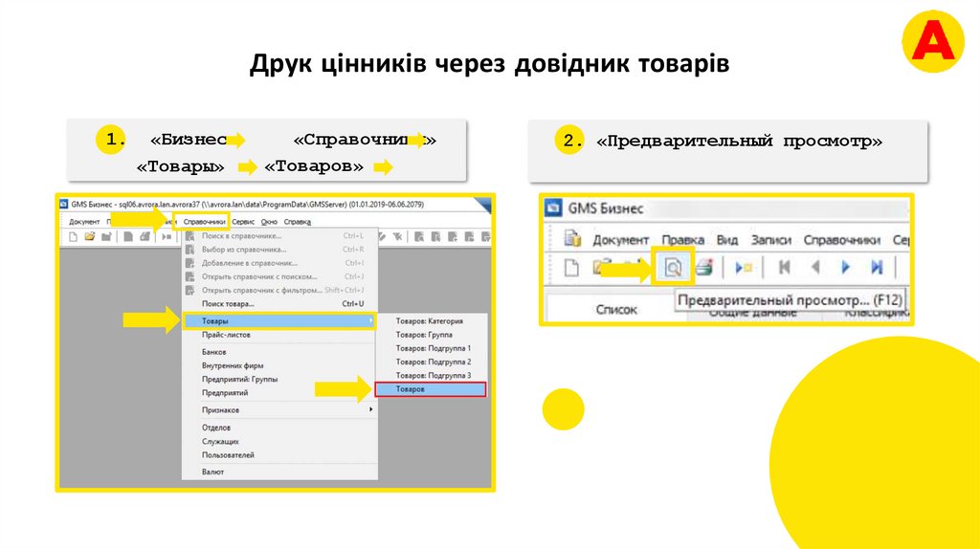Image resolution: width=980 pixels, height=549 pixels.
Task: Select Внутренних фирм menu entry
Action: 280,365
